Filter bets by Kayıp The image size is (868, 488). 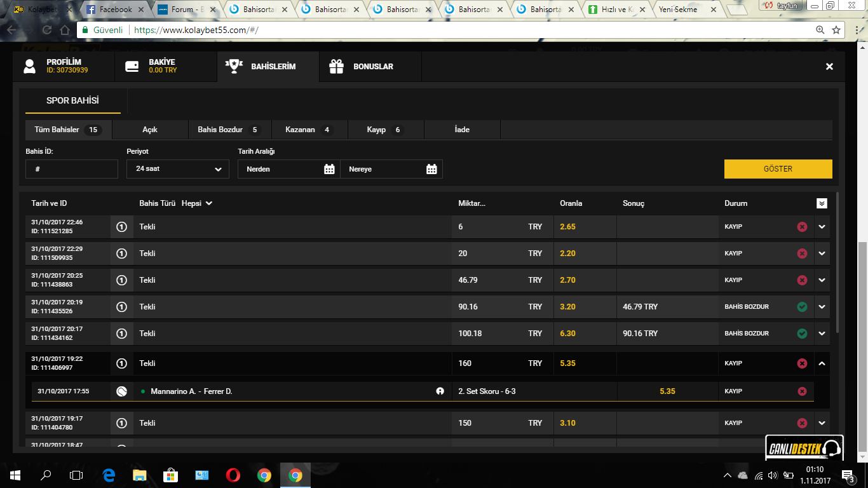(386, 130)
